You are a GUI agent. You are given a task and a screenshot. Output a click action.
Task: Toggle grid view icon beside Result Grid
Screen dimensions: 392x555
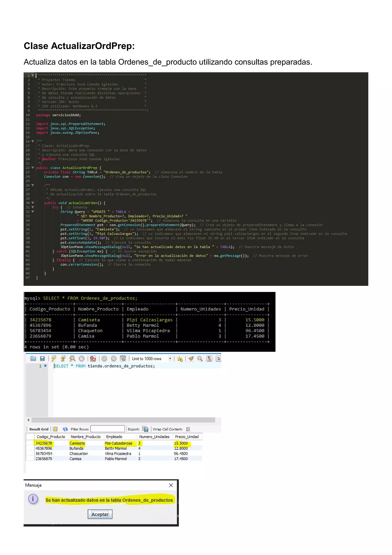point(55,429)
